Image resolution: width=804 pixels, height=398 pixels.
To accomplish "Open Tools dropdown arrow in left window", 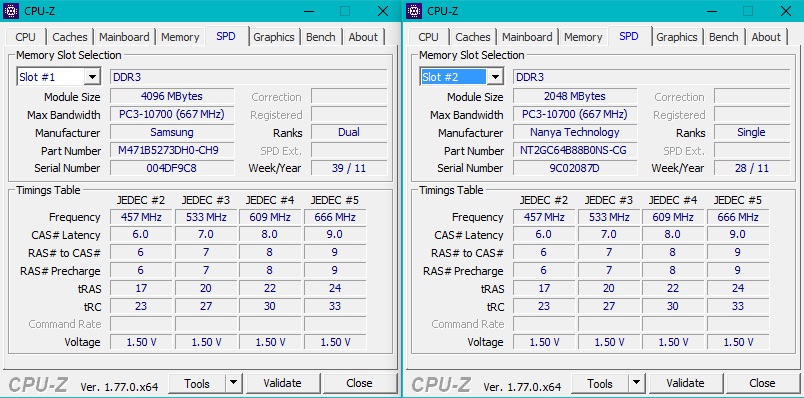I will coord(233,383).
